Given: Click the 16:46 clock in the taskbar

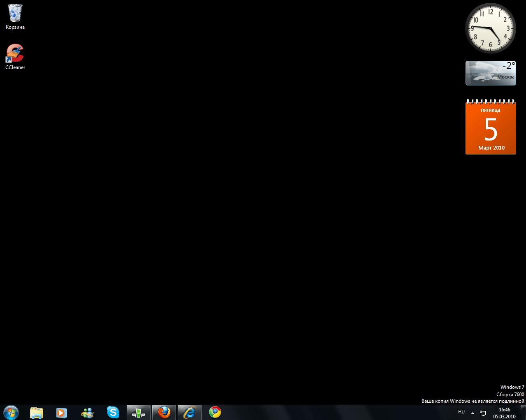Looking at the screenshot, I should pos(504,413).
